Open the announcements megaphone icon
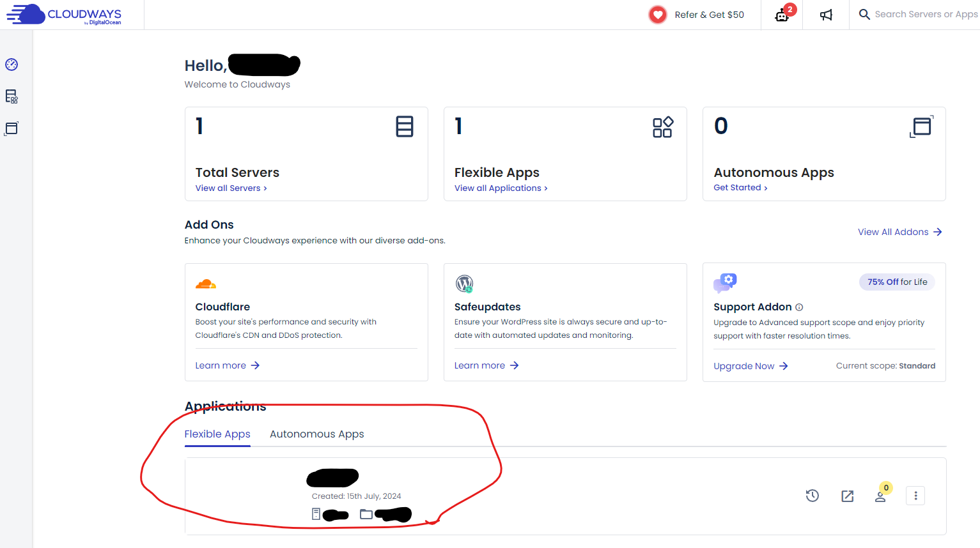Viewport: 980px width, 548px height. coord(826,15)
